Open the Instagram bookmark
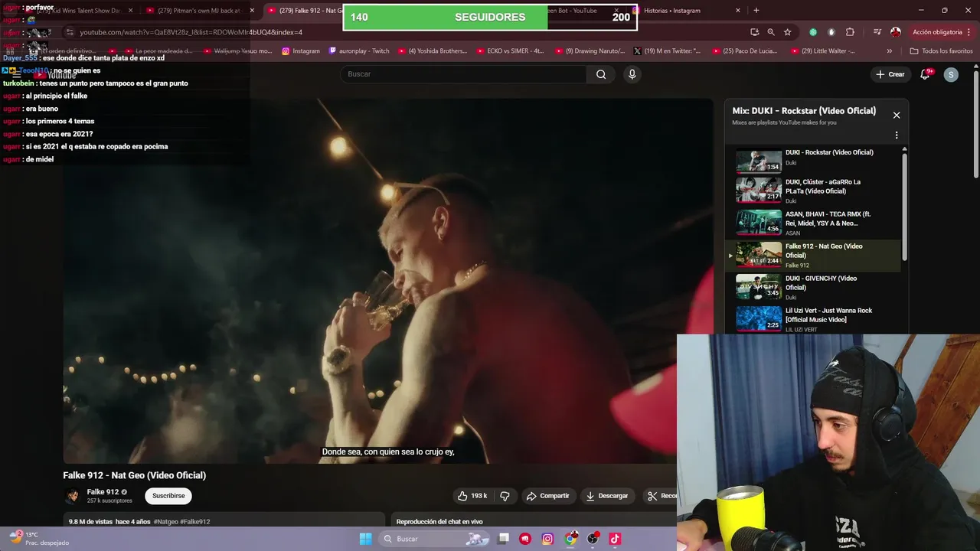The image size is (980, 551). tap(301, 51)
